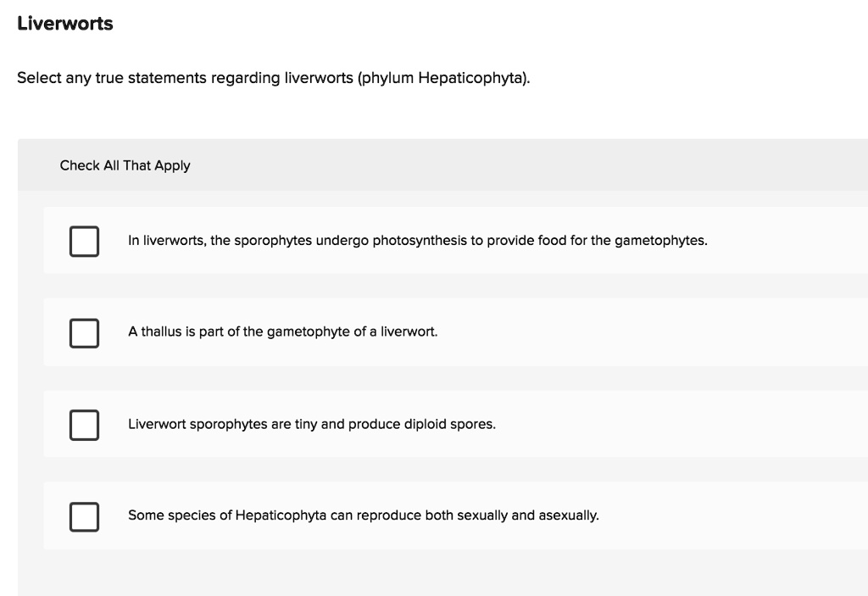Click the 'Liverworts' page heading
868x596 pixels.
(x=65, y=24)
